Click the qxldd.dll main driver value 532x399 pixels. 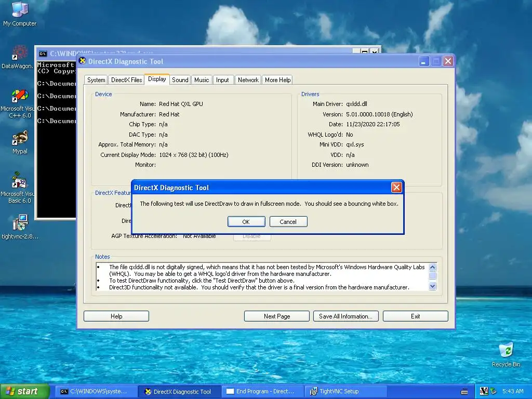click(356, 104)
